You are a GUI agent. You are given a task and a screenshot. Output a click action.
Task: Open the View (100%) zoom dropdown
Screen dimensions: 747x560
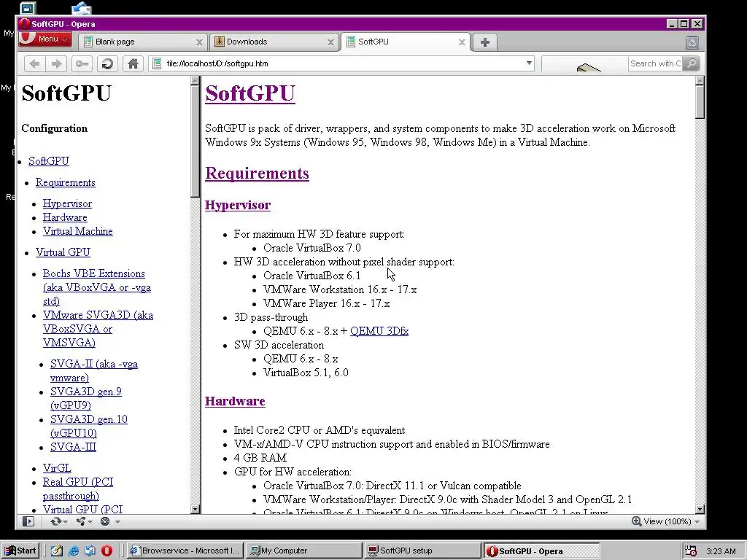[x=665, y=521]
